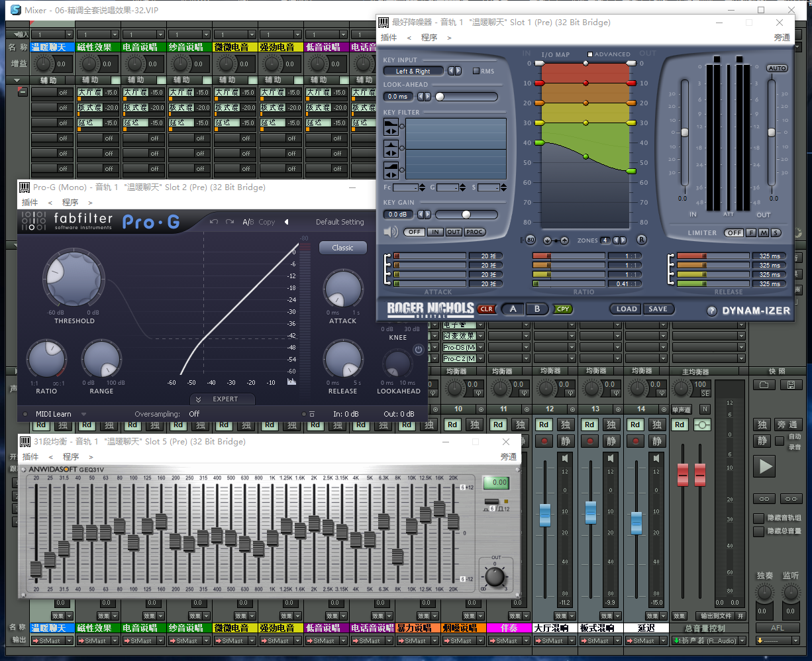
Task: Check the 隐藏音轨组 checkbox
Action: tap(759, 518)
